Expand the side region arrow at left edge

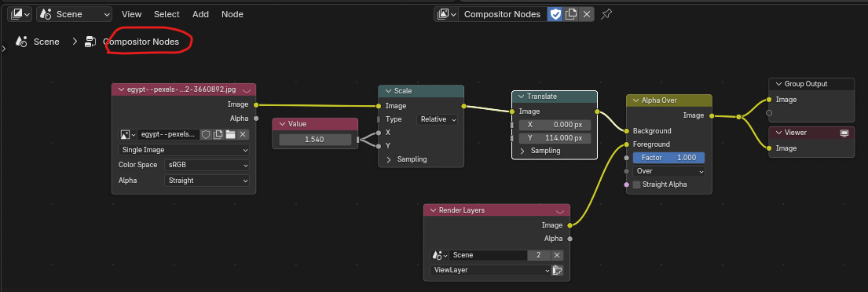tap(3, 49)
